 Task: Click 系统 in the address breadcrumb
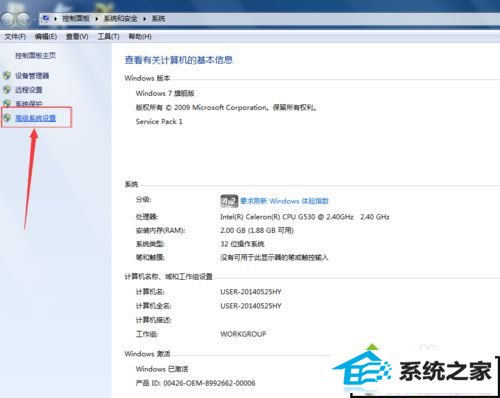(158, 19)
